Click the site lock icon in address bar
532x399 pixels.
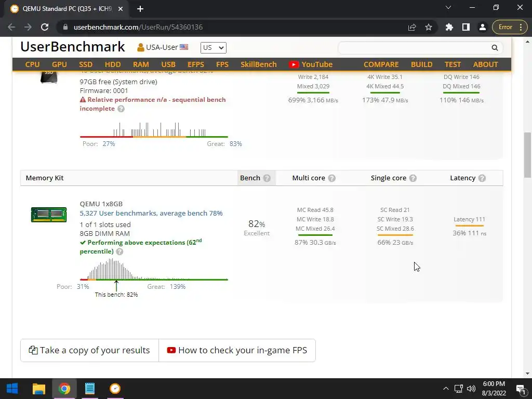click(65, 27)
